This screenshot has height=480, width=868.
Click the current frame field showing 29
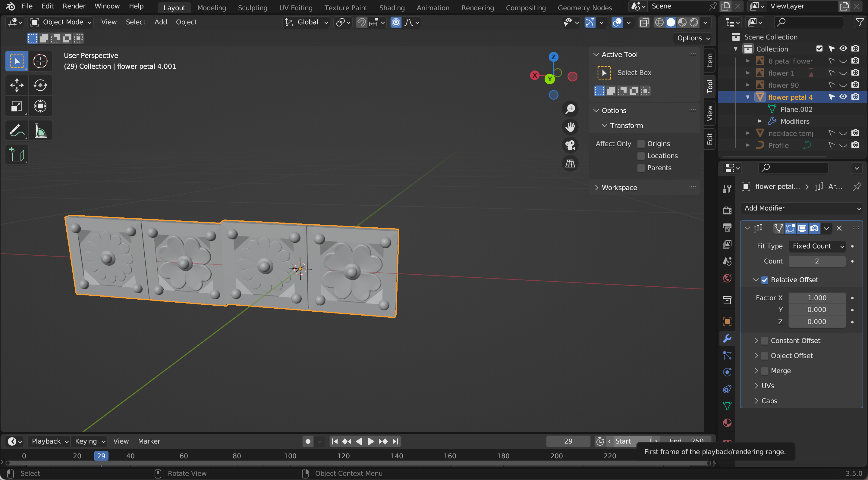pyautogui.click(x=568, y=441)
